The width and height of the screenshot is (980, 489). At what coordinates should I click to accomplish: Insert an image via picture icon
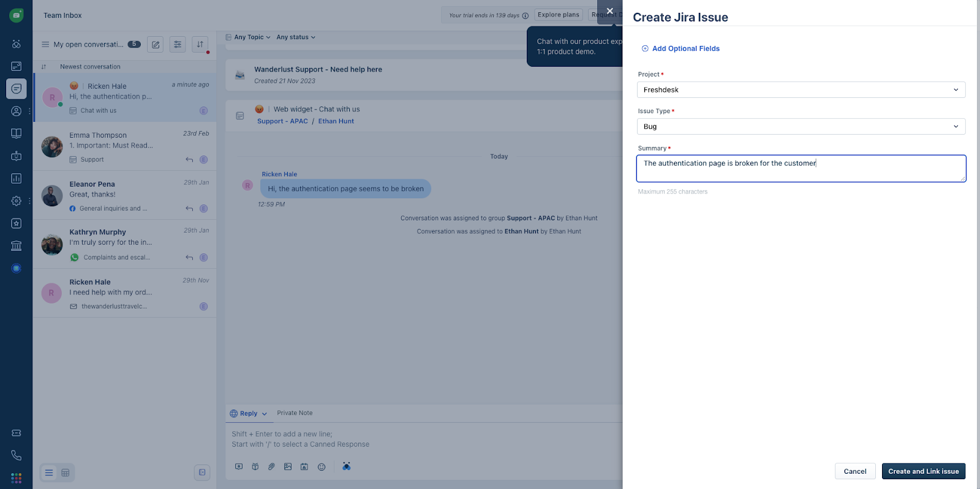(288, 466)
